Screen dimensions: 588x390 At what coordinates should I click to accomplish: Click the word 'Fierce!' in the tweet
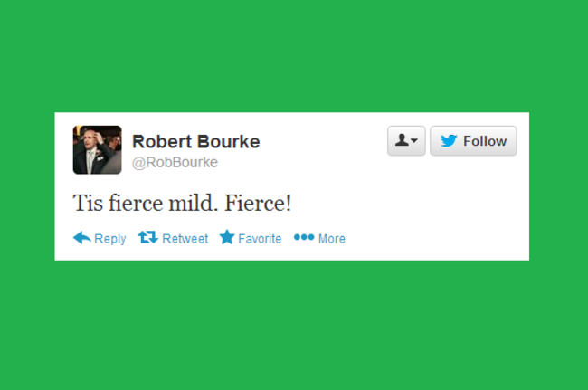(x=258, y=203)
